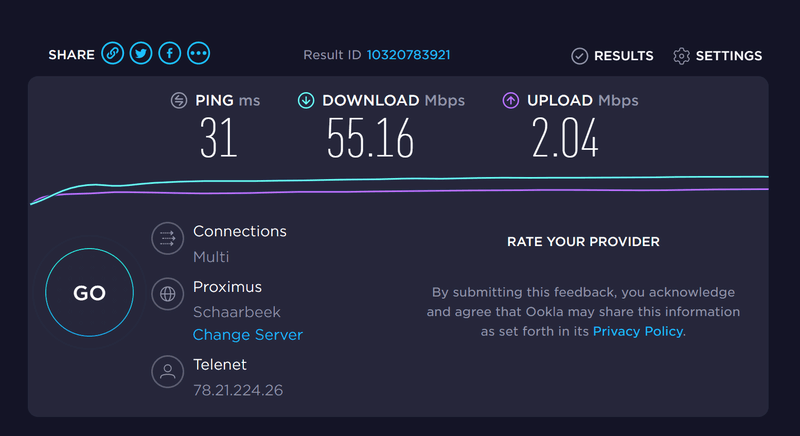The height and width of the screenshot is (436, 800).
Task: Click the 55.16 download speed value
Action: [x=370, y=138]
